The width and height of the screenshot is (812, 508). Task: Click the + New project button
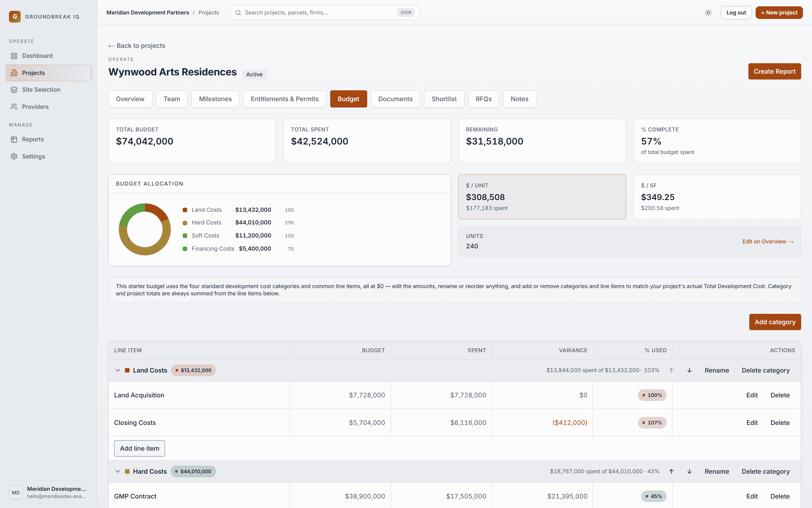pos(779,13)
